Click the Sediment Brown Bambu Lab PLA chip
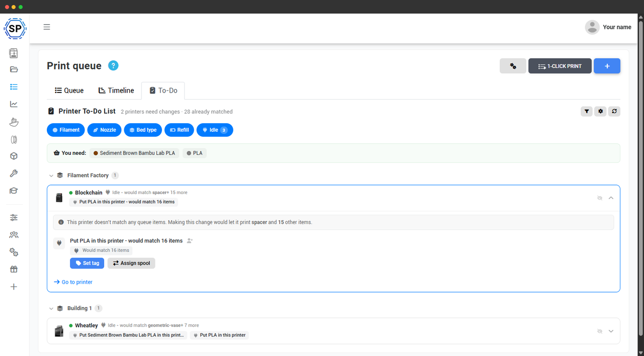Screen dimensions: 644x356 [x=134, y=153]
